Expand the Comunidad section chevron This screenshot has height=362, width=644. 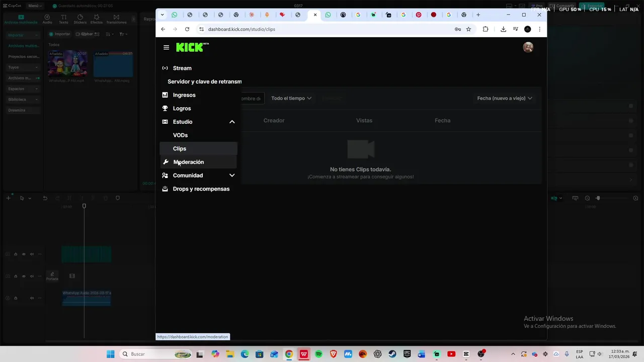[x=232, y=175]
